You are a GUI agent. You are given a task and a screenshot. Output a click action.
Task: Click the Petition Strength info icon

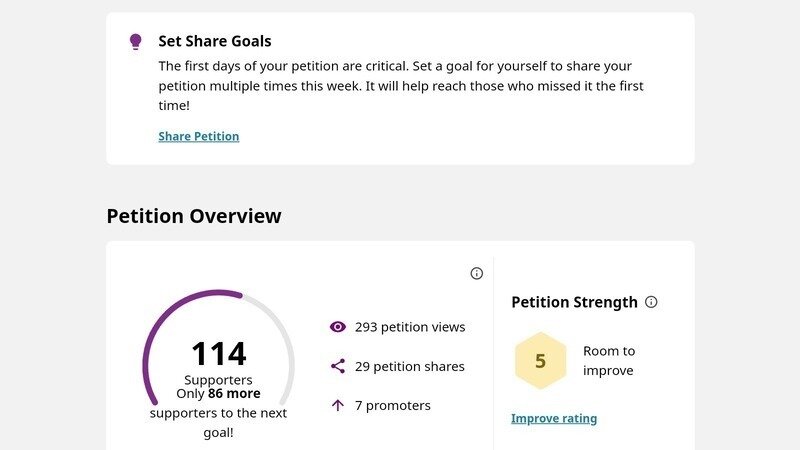click(x=651, y=302)
